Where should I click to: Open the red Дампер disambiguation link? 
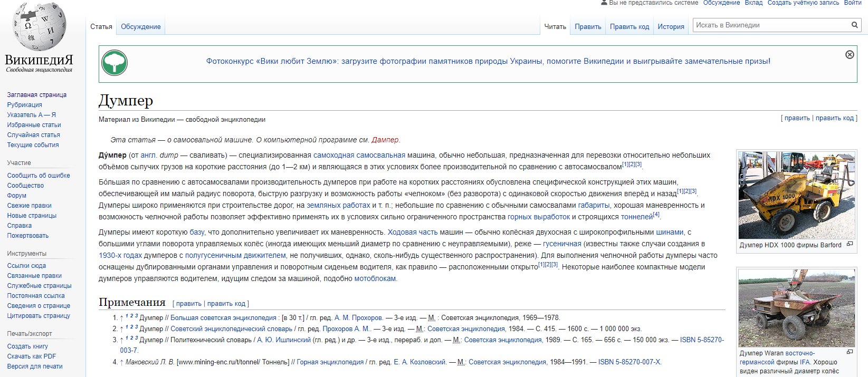tap(385, 140)
